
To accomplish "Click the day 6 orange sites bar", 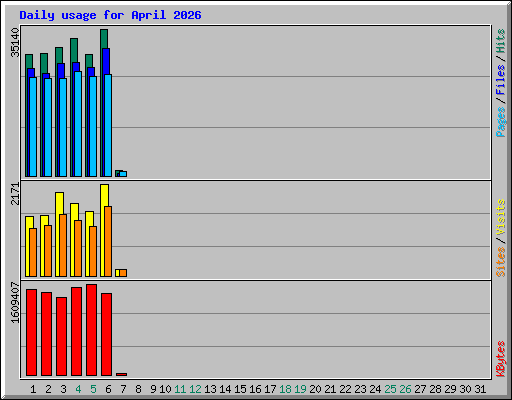I will click(x=108, y=241).
